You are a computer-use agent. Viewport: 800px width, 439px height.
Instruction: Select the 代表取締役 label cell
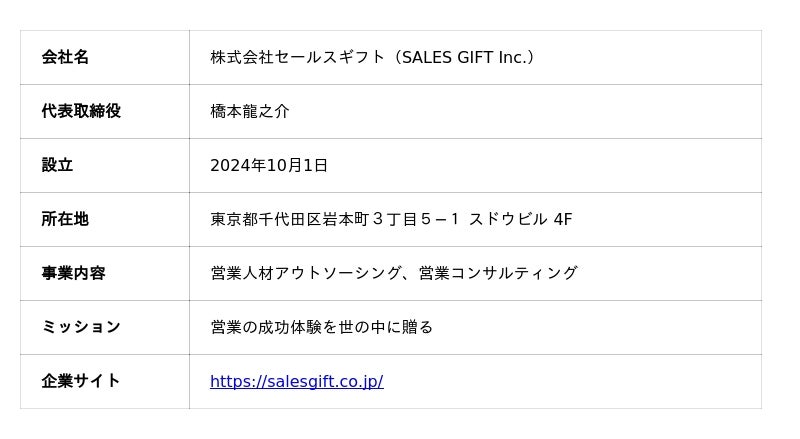[x=81, y=111]
